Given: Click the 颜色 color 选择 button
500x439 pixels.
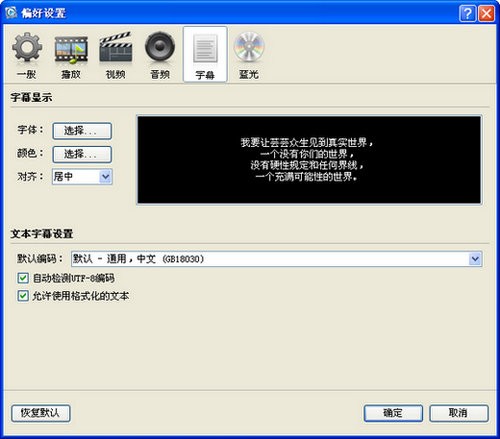Looking at the screenshot, I should click(x=82, y=154).
